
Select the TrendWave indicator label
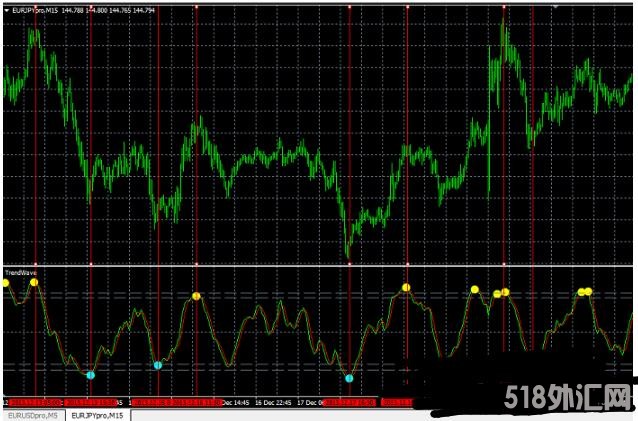(x=18, y=271)
